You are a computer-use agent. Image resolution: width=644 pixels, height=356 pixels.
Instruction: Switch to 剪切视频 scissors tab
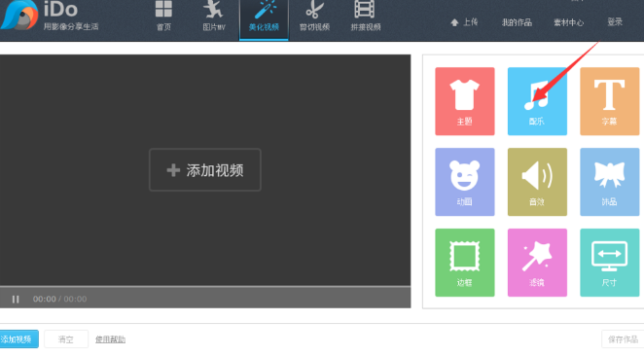[x=314, y=16]
